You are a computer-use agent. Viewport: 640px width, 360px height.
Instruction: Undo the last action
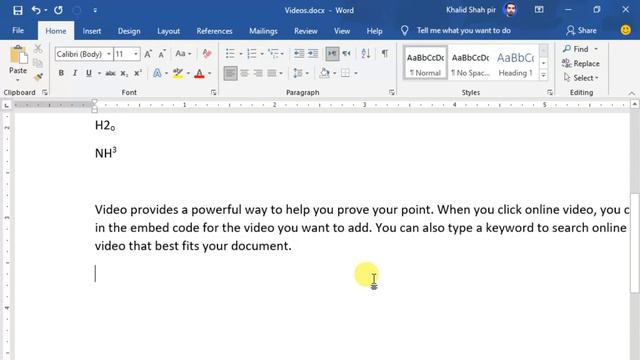pyautogui.click(x=36, y=10)
